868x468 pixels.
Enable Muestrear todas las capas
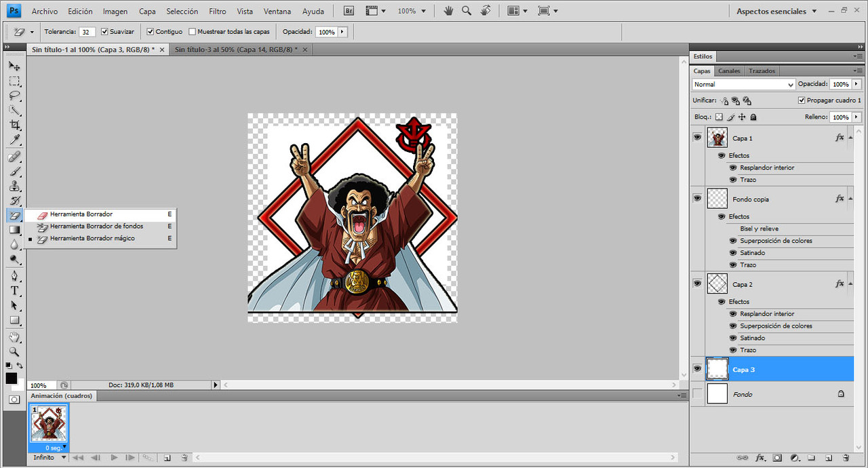[192, 32]
